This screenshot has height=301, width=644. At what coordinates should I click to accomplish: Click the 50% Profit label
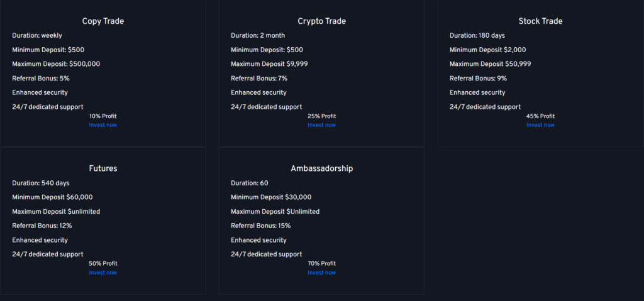[103, 264]
